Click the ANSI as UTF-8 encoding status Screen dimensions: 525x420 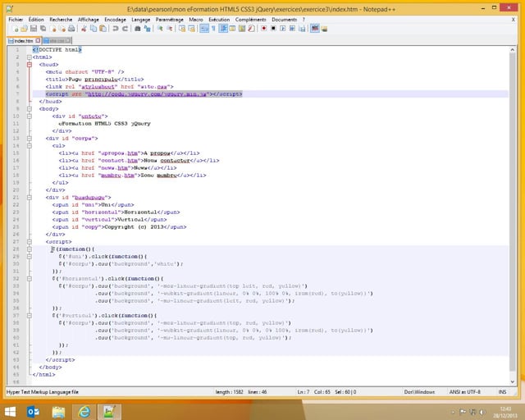pyautogui.click(x=465, y=392)
